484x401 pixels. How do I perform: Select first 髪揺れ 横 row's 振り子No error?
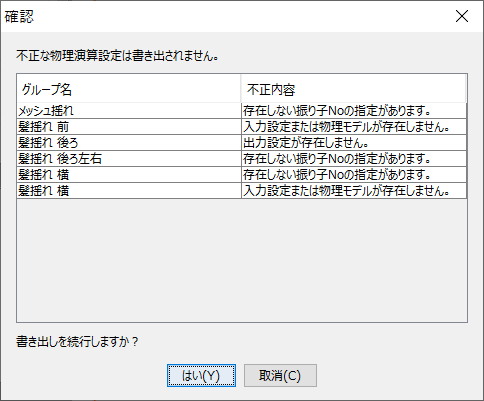354,175
